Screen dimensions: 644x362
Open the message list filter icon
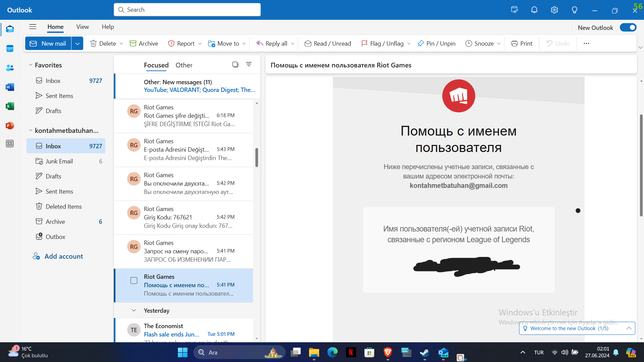[x=249, y=64]
